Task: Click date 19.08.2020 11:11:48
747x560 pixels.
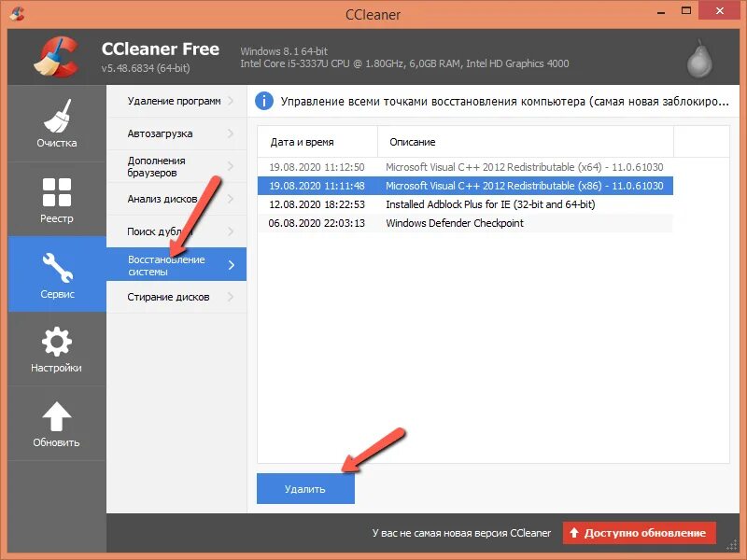Action: (317, 186)
